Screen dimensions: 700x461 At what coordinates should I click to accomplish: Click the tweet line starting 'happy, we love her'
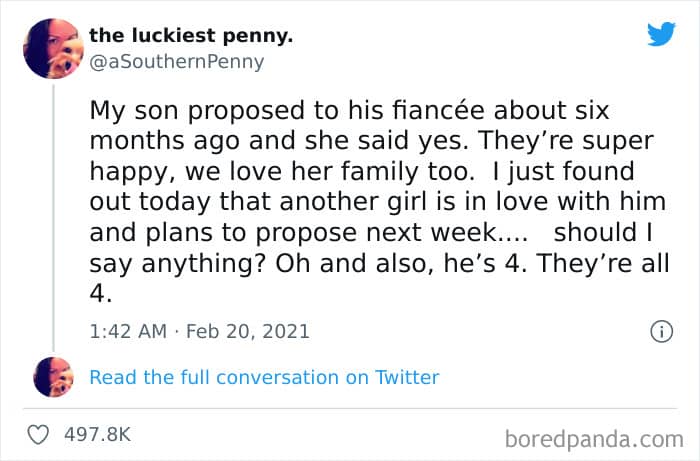tap(361, 171)
